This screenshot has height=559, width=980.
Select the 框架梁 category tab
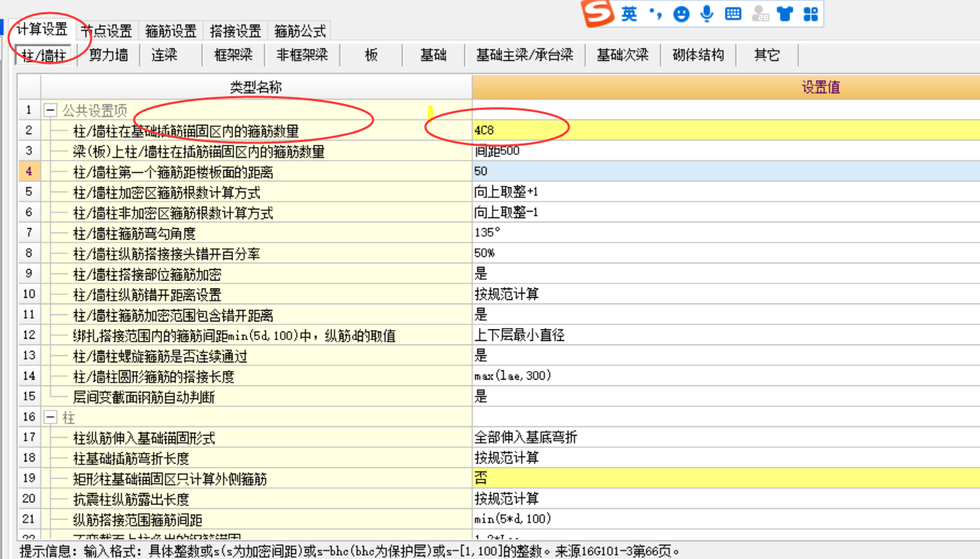coord(233,55)
